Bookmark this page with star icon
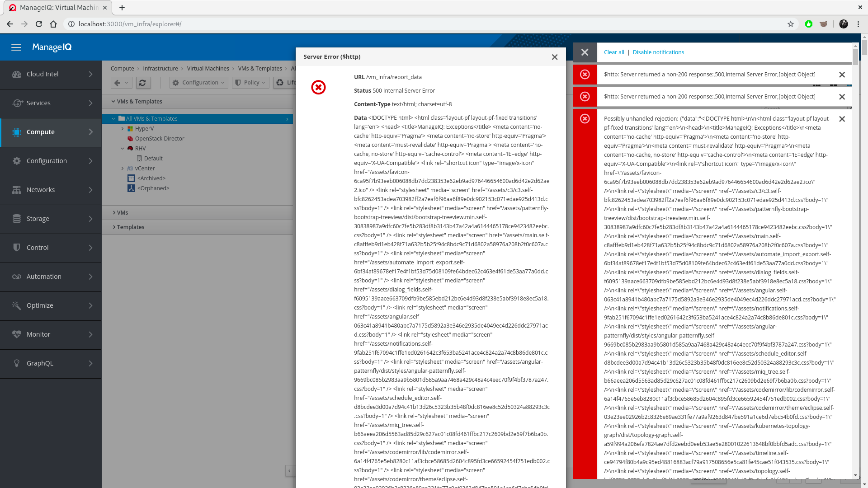This screenshot has width=868, height=488. pos(791,24)
